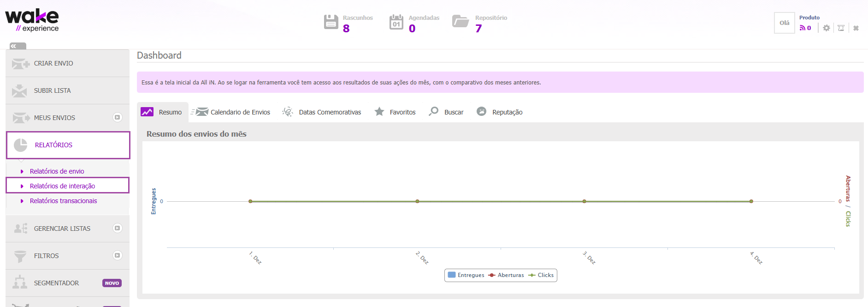
Task: Click the Resumo chart line icon
Action: pos(147,112)
